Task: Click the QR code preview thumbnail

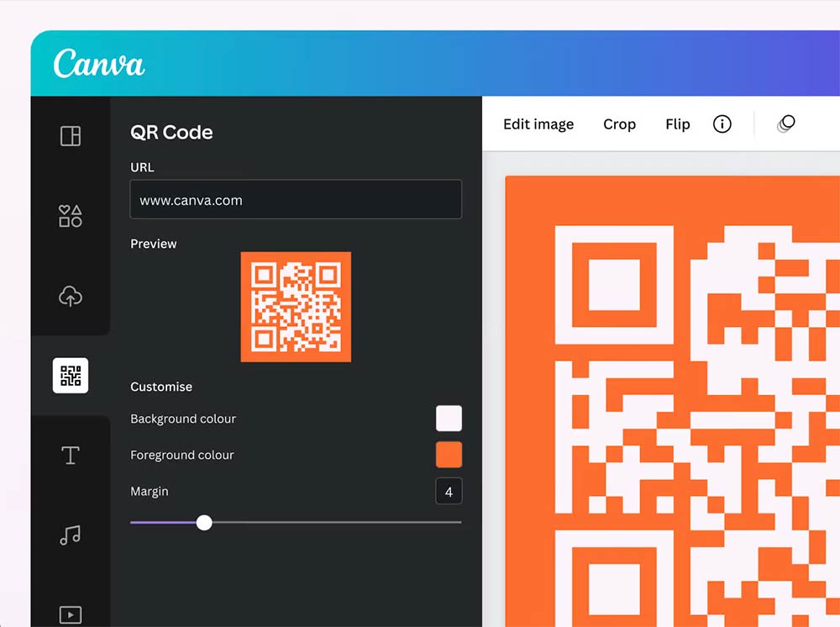Action: pos(296,307)
